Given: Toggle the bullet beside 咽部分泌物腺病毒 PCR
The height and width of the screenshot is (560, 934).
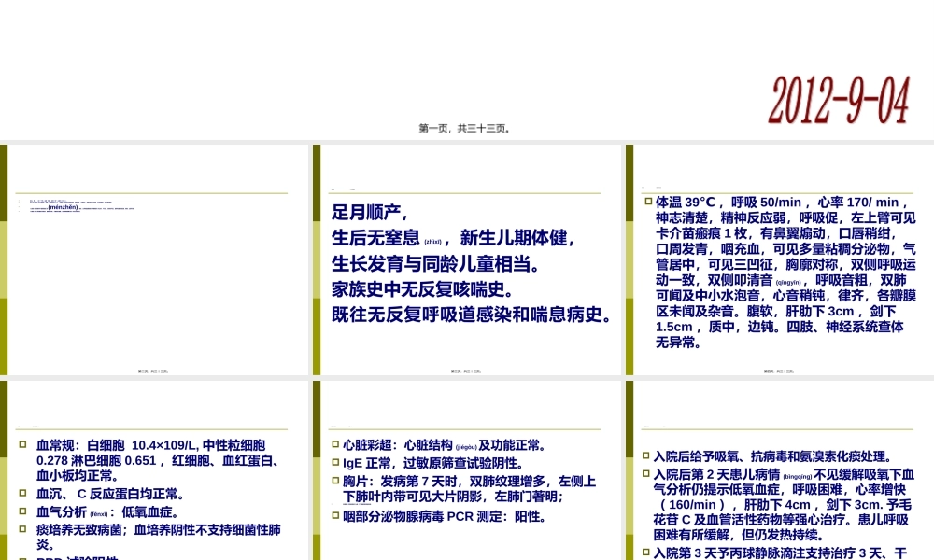Looking at the screenshot, I should [334, 515].
